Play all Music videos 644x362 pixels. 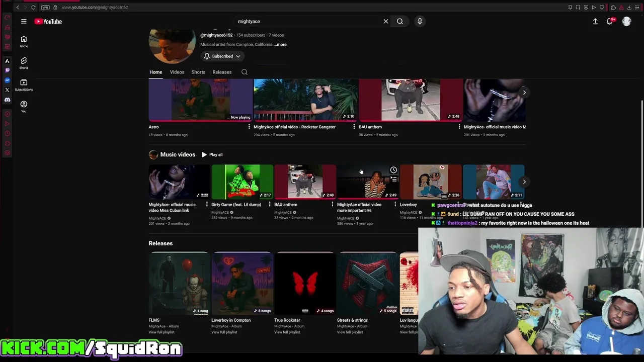click(x=212, y=155)
